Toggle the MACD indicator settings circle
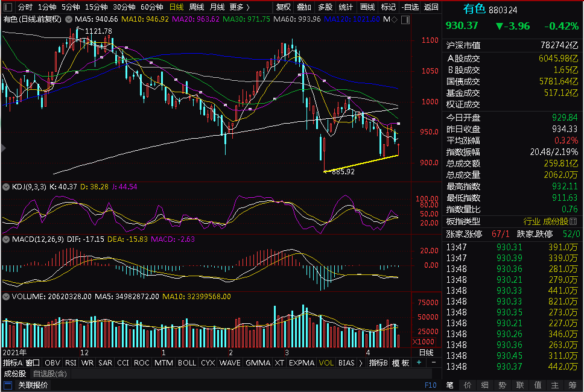The width and height of the screenshot is (584, 392). pos(6,239)
